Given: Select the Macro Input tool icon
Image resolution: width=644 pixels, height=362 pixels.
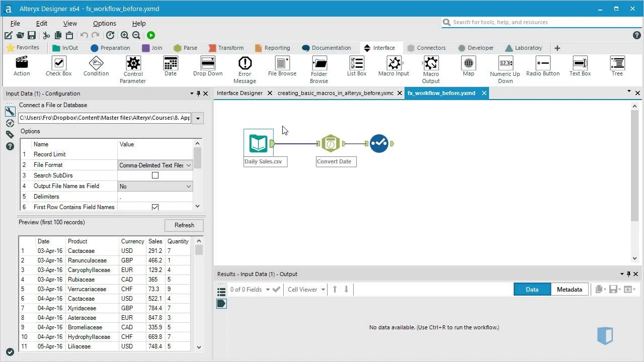Looking at the screenshot, I should (393, 63).
